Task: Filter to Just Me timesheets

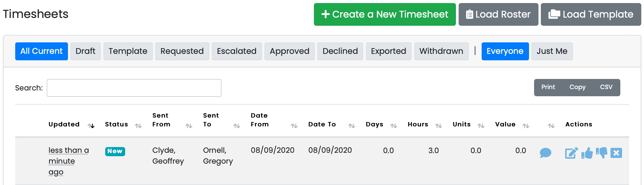Action: point(552,51)
